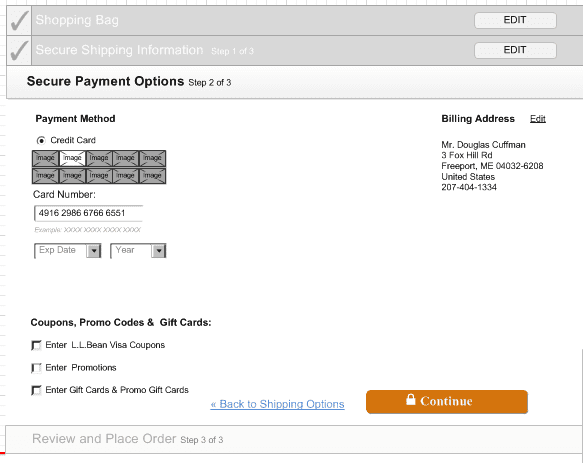This screenshot has width=583, height=463.
Task: Check the L.L.Bean Visa Coupons box
Action: (x=36, y=345)
